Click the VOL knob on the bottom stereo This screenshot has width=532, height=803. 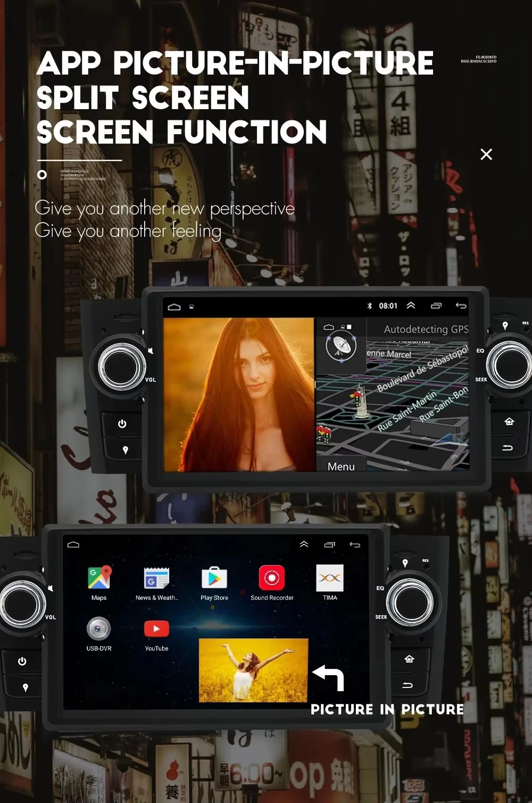tap(22, 604)
